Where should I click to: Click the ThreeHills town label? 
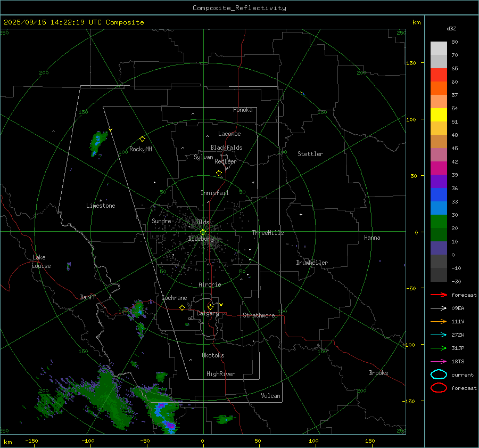268,233
